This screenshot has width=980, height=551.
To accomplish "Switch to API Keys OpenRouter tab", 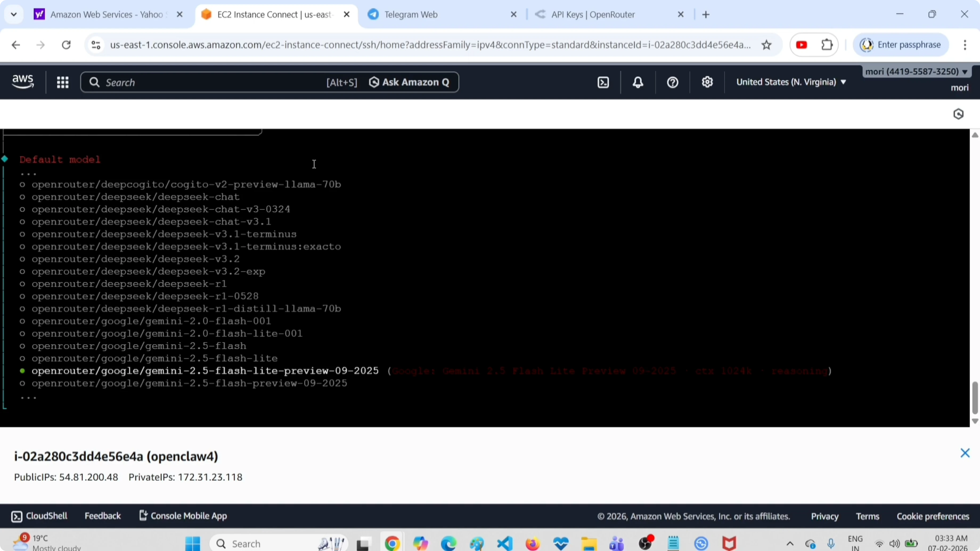I will point(593,15).
